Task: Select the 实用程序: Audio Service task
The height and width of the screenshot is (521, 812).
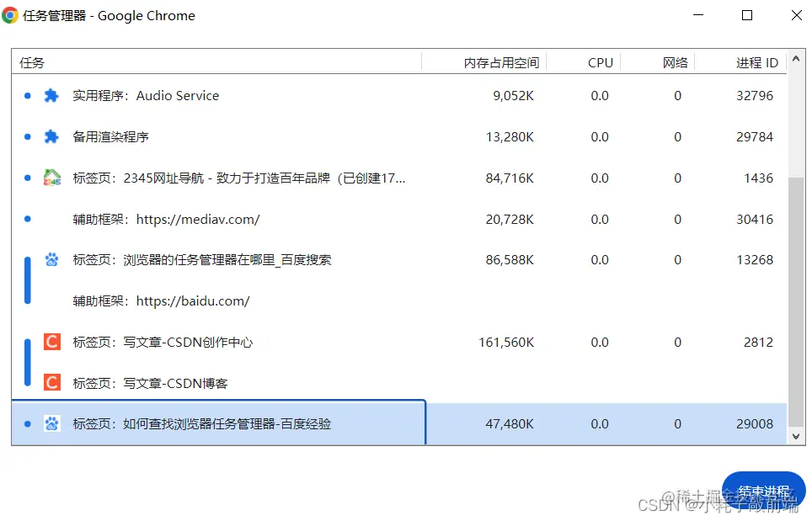Action: point(398,96)
